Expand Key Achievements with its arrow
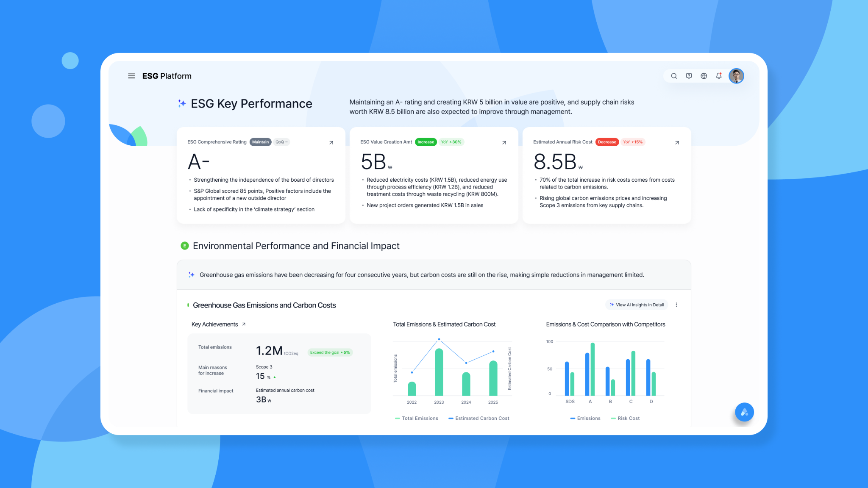This screenshot has width=868, height=488. (x=244, y=324)
